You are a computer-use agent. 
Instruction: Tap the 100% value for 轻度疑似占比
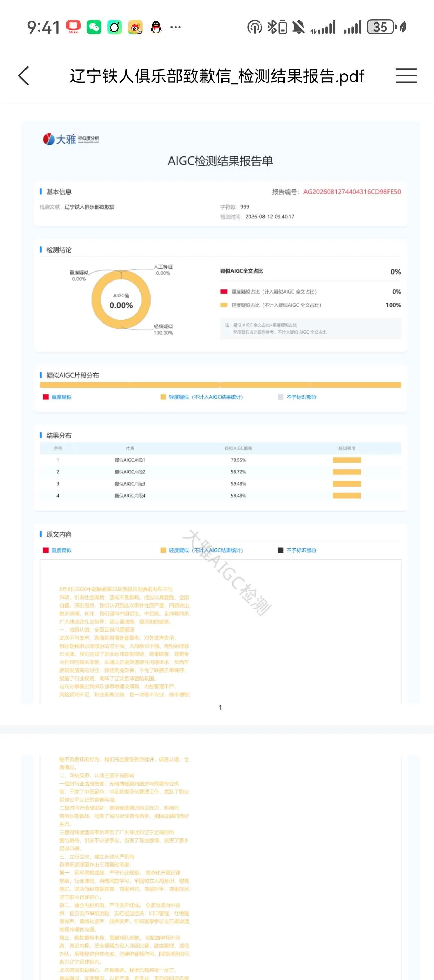pos(393,305)
